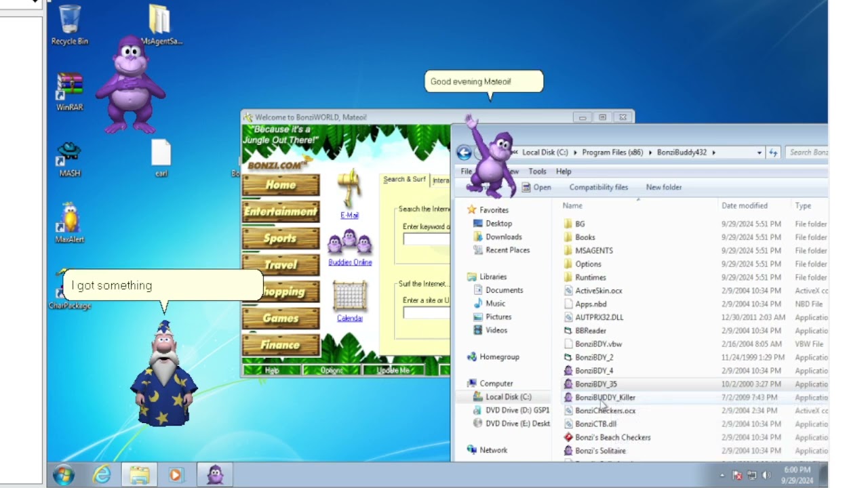Open Windows Media Player from the taskbar
This screenshot has width=868, height=488.
click(x=176, y=475)
